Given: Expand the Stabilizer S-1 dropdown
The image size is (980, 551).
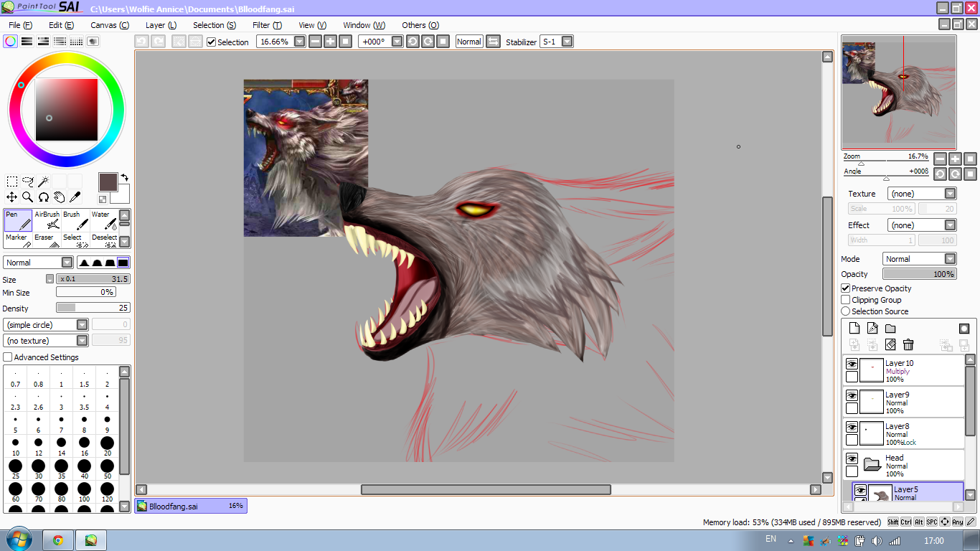Looking at the screenshot, I should tap(567, 42).
